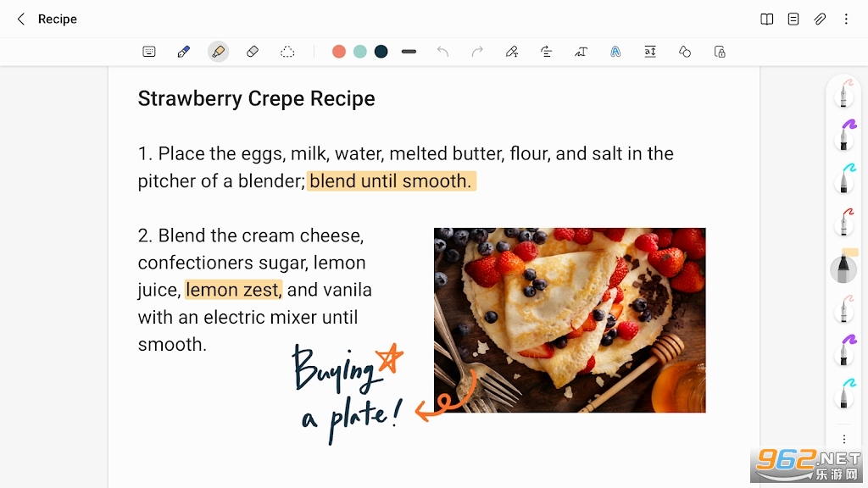The height and width of the screenshot is (488, 868).
Task: Toggle the drawing lock icon
Action: 720,52
